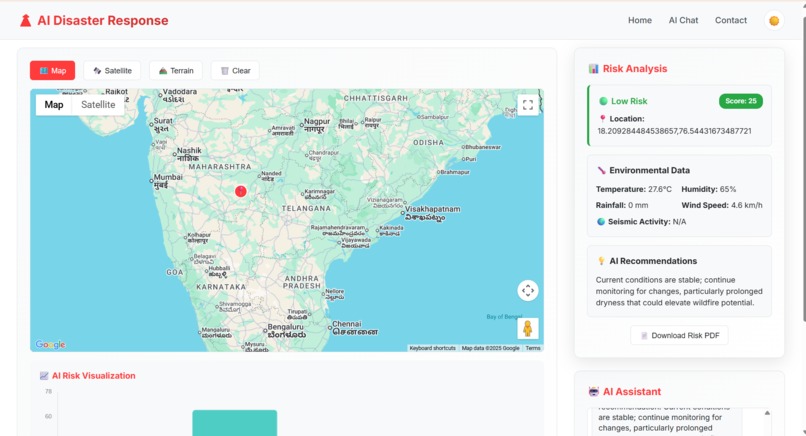Click the AI Assistant robot icon

click(x=594, y=391)
